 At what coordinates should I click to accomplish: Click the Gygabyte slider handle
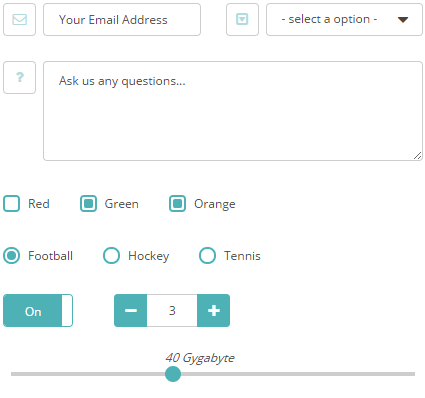click(173, 374)
